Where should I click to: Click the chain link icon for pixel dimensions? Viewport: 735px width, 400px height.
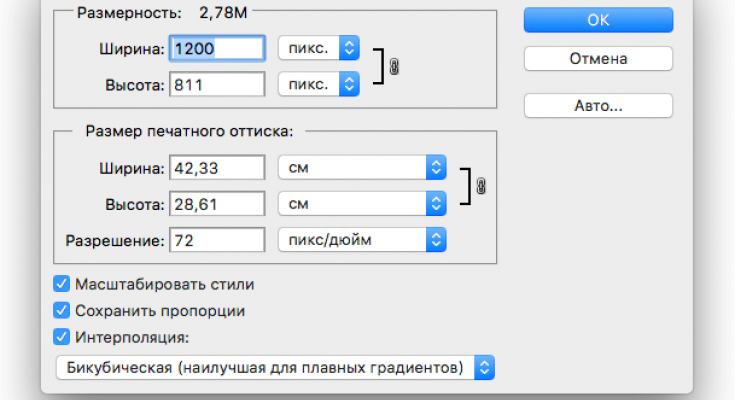click(393, 66)
